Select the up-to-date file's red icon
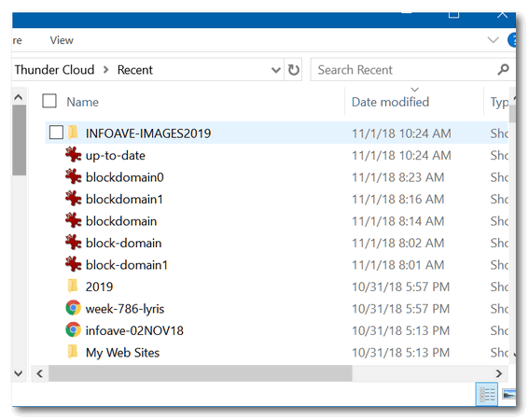The width and height of the screenshot is (529, 420). [x=73, y=155]
